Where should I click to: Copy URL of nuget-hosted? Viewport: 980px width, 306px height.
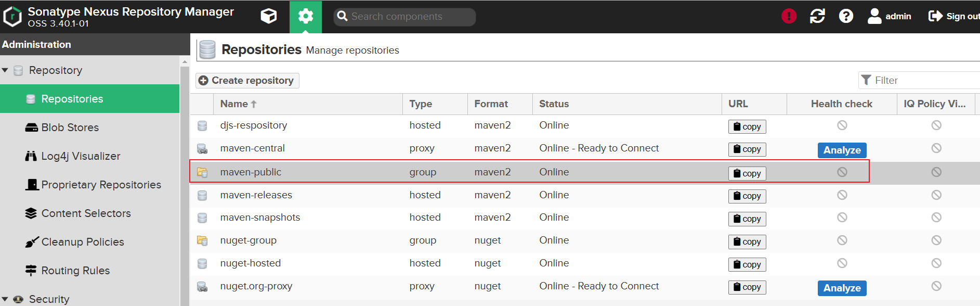(747, 265)
